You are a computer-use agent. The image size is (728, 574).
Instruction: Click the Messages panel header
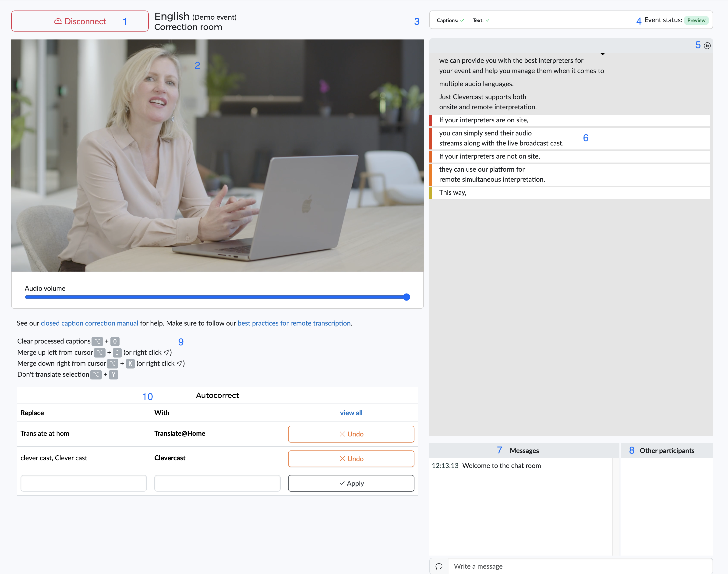tap(524, 451)
